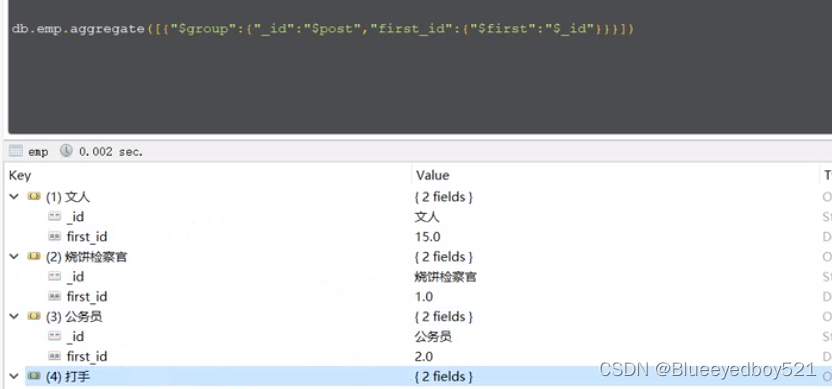Screen dimensions: 832x389
Task: Select the (2) 烧饼检察官 row label
Action: point(86,257)
